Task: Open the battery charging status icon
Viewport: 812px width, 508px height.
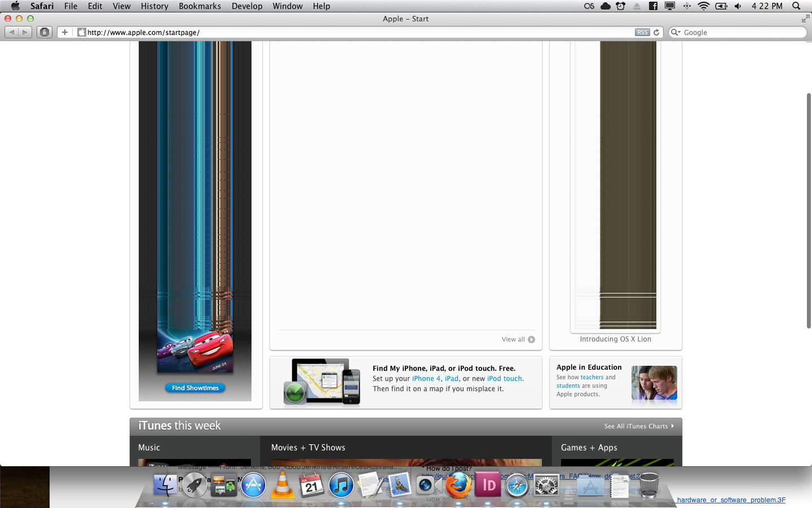Action: [x=721, y=6]
